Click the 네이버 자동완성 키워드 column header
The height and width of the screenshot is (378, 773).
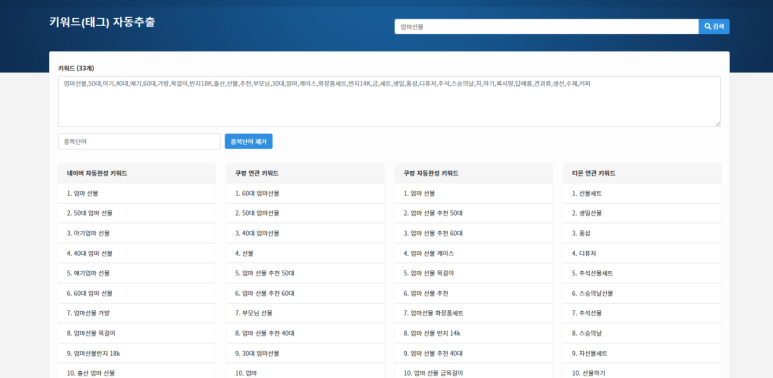137,173
